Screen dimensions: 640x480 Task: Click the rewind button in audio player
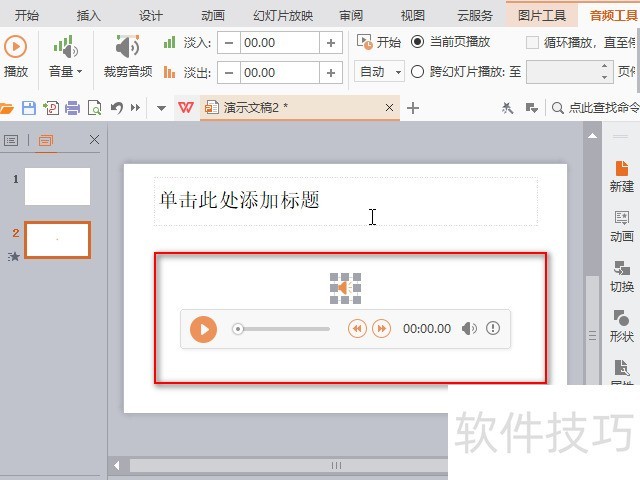pos(357,329)
